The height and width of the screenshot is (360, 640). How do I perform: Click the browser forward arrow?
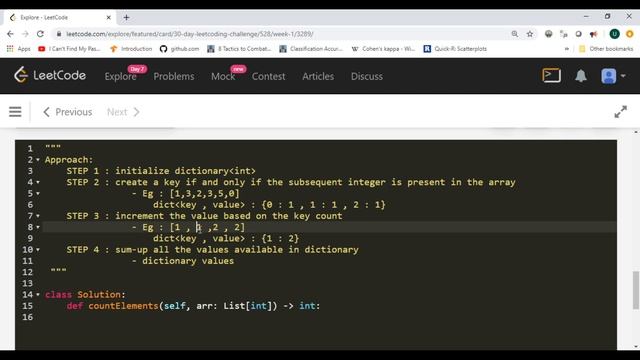click(x=25, y=34)
